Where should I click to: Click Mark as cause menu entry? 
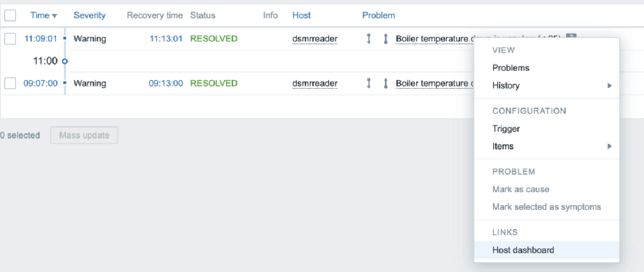coord(521,189)
